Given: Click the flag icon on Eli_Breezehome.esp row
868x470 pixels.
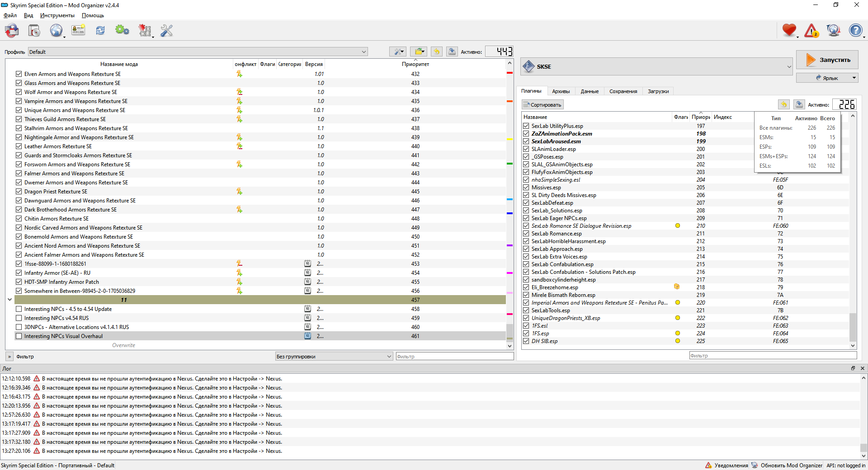Looking at the screenshot, I should pos(677,287).
